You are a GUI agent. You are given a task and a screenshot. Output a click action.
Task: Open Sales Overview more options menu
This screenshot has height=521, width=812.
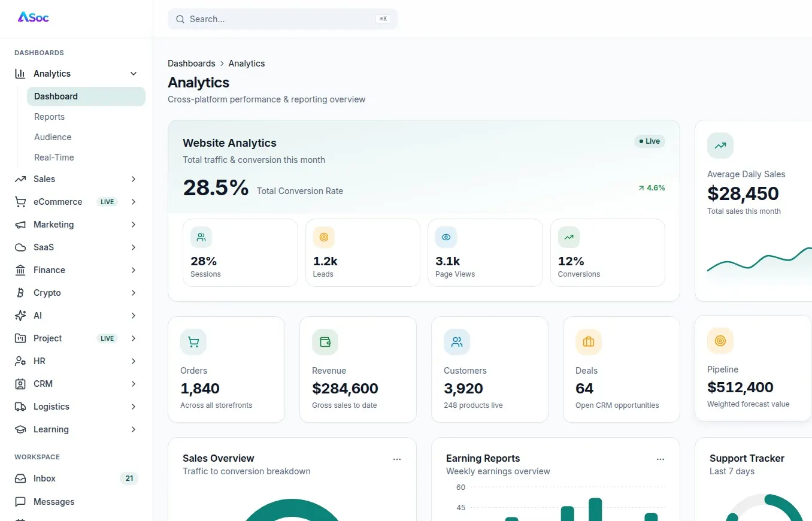click(397, 459)
